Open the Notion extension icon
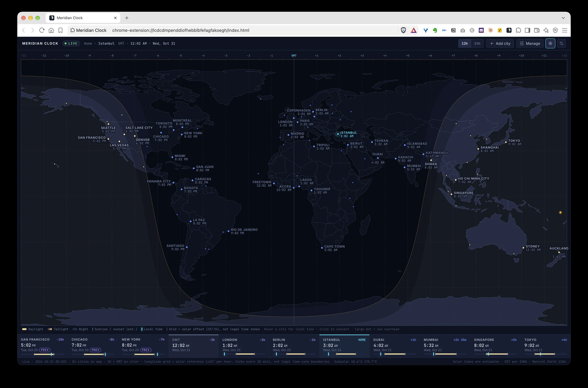This screenshot has height=388, width=588. click(453, 30)
